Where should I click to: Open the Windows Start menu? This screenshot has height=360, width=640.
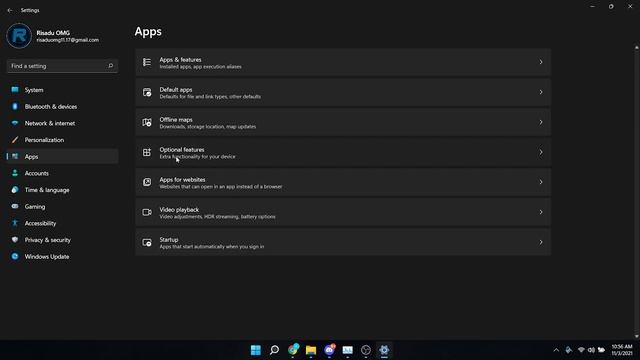pyautogui.click(x=256, y=350)
